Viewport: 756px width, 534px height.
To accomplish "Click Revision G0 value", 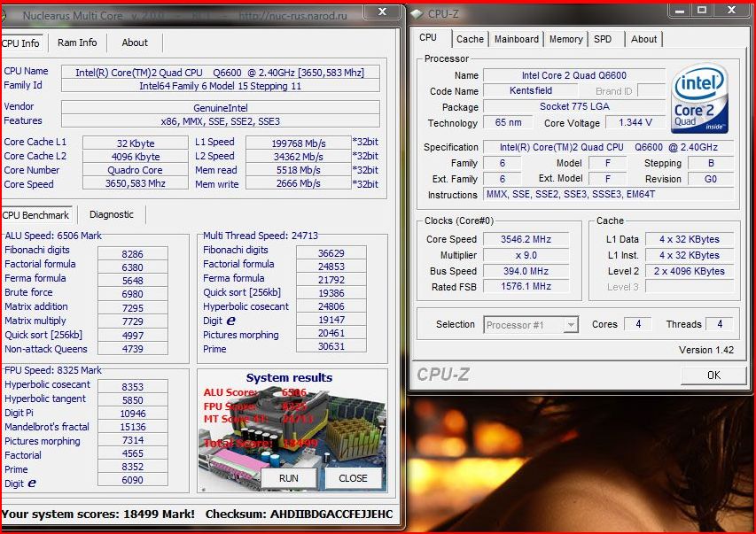I will (x=711, y=179).
